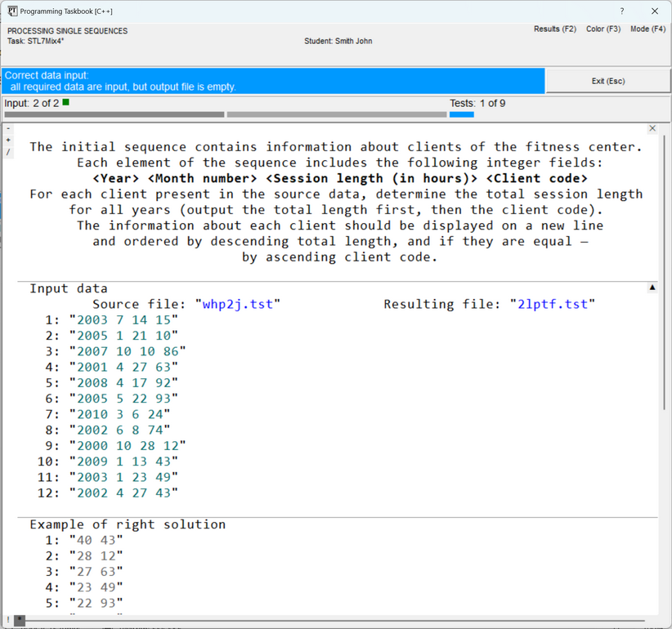Open help with the question mark
The width and height of the screenshot is (672, 629).
point(621,11)
